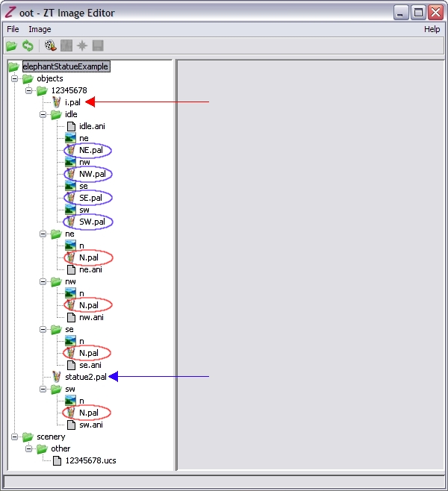Open the Help menu

[432, 29]
